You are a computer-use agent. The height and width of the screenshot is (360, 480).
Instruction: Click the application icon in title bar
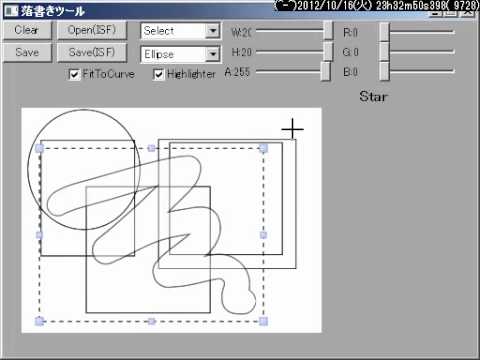(11, 11)
